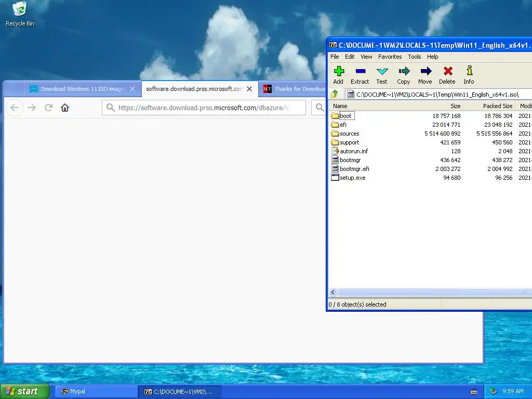
Task: Click the boot packed size 18 786 304
Action: tap(498, 116)
